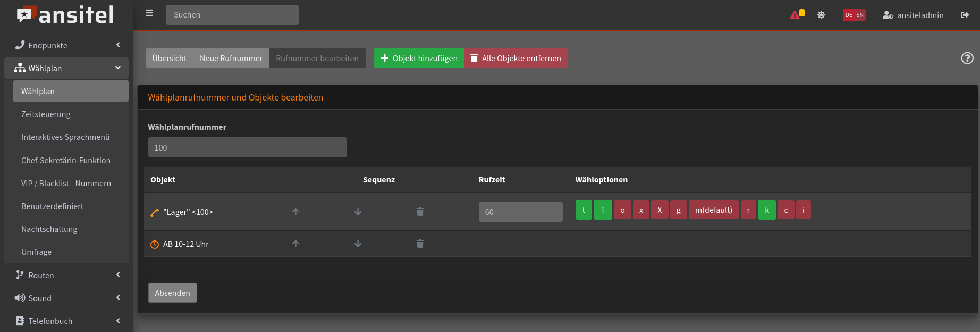
Task: Toggle the green "k" dial option
Action: click(766, 210)
